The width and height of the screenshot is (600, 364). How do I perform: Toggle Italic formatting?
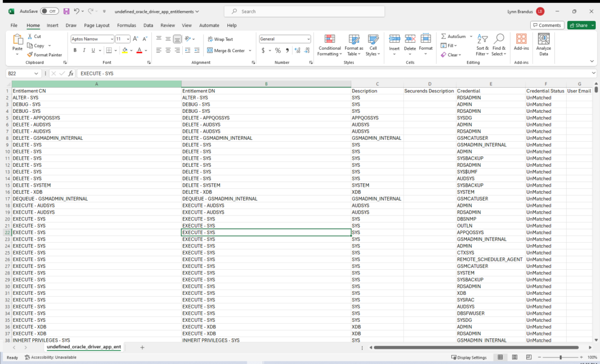tap(84, 50)
